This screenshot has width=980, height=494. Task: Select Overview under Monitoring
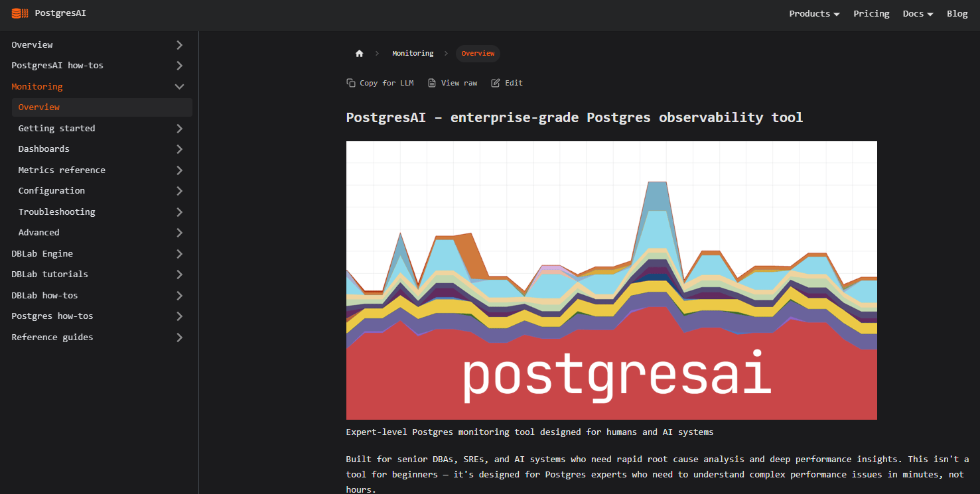click(102, 107)
